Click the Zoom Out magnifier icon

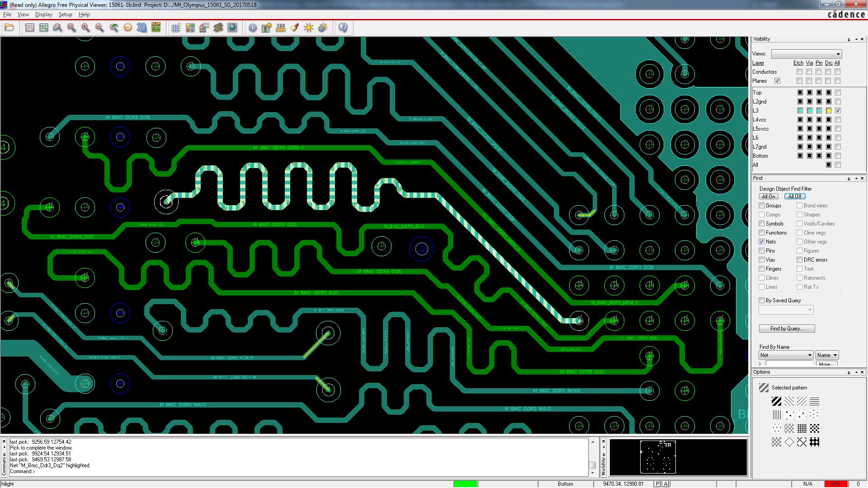click(x=99, y=28)
